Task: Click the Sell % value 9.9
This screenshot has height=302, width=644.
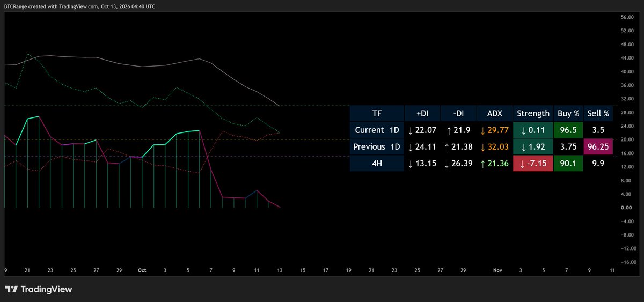Action: pyautogui.click(x=598, y=163)
